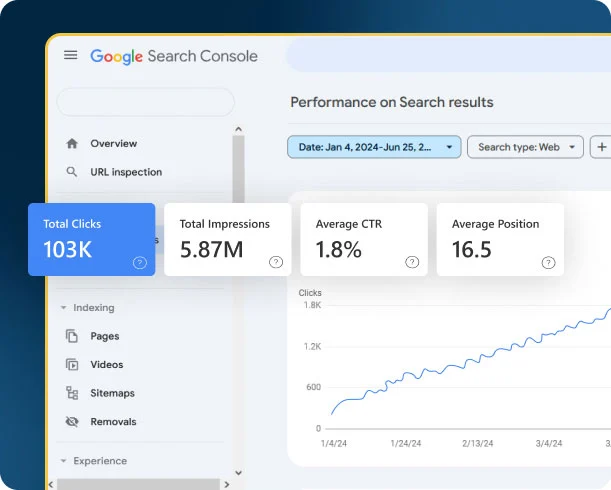Collapse the Experience section
611x490 pixels.
(64, 461)
